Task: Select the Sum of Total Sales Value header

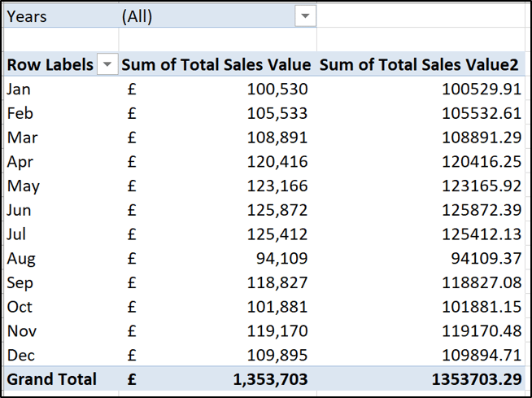Action: click(x=216, y=65)
